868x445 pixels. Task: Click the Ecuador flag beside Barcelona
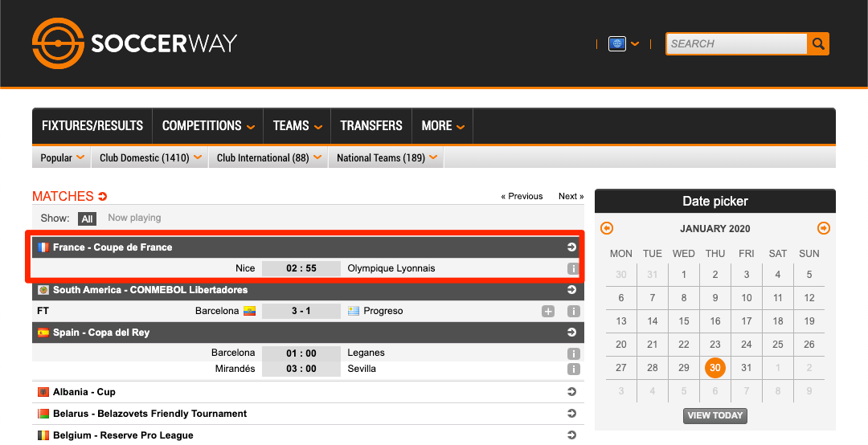point(250,311)
